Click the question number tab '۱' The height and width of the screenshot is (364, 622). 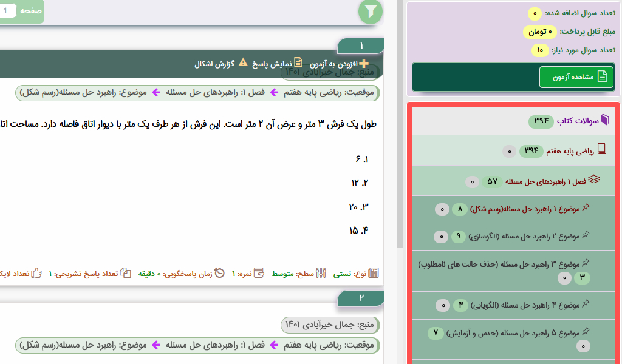point(361,46)
